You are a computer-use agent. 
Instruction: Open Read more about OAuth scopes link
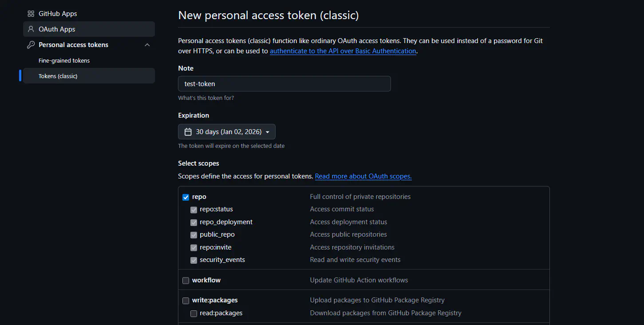(363, 176)
